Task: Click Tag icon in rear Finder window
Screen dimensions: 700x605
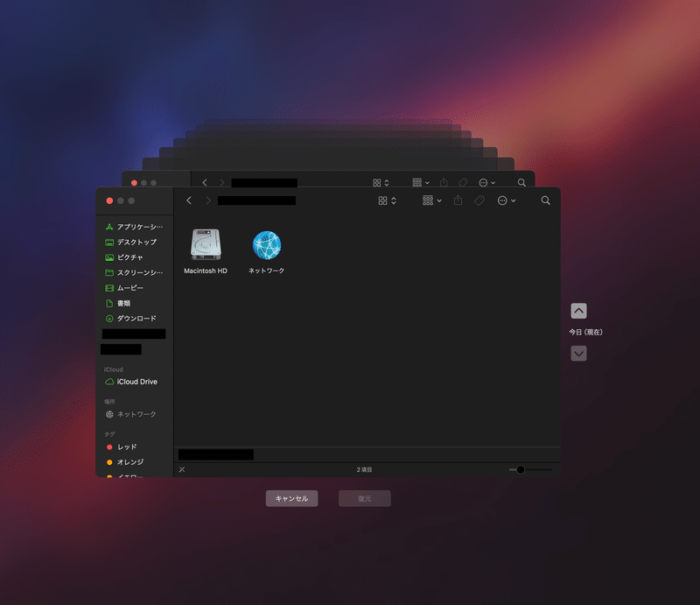Action: (463, 182)
